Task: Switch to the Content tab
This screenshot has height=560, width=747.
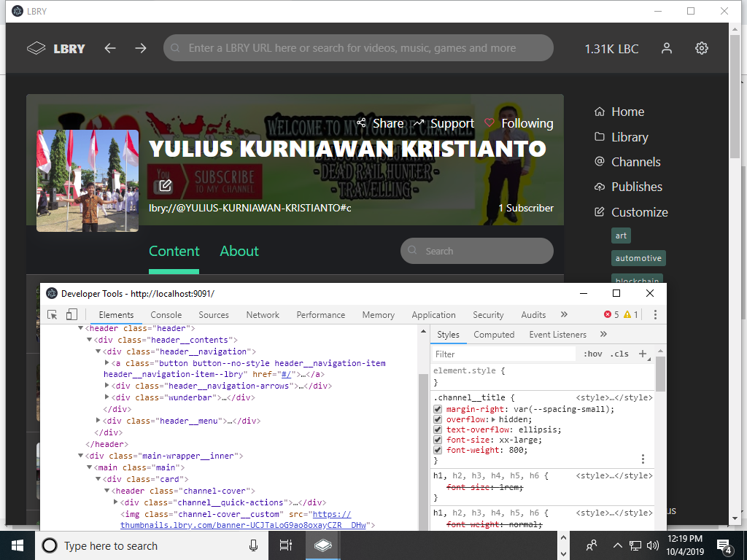Action: tap(174, 251)
